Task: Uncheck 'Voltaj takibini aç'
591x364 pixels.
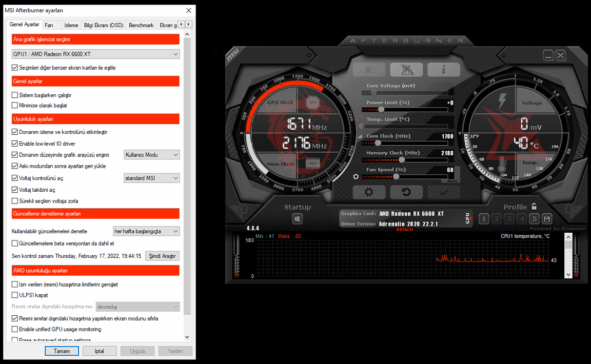Action: click(x=15, y=190)
